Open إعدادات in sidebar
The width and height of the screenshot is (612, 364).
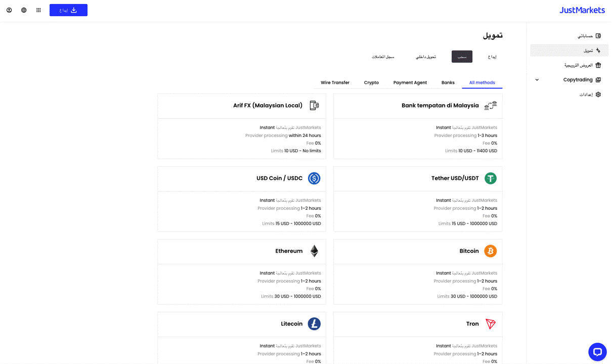pyautogui.click(x=586, y=95)
